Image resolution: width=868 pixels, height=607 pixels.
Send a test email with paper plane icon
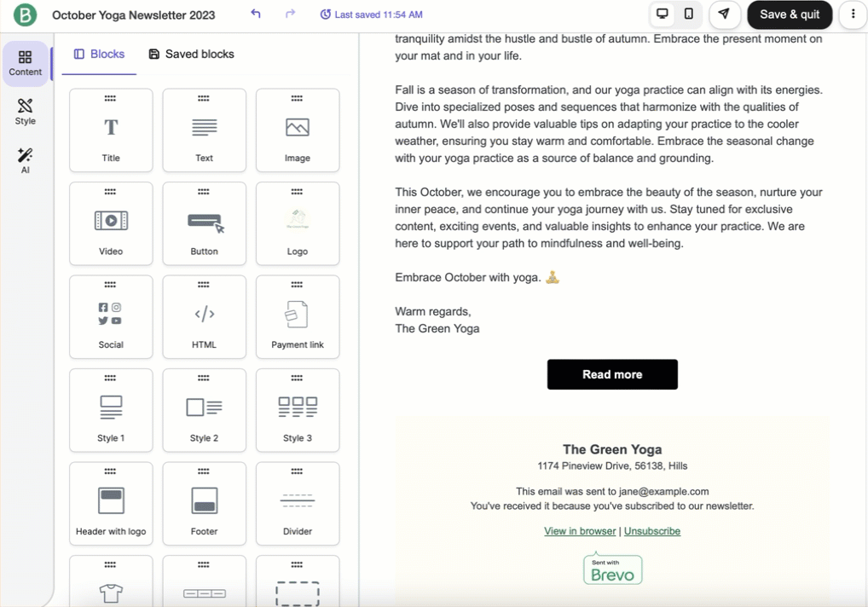(x=724, y=14)
